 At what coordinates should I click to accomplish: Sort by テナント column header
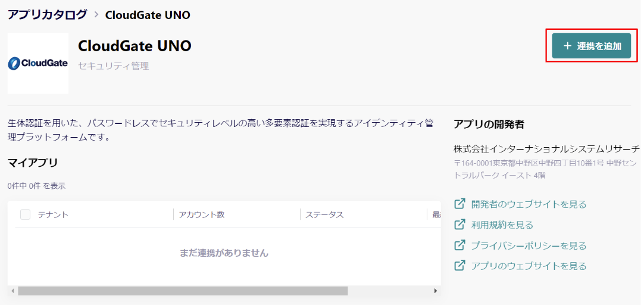[x=53, y=215]
